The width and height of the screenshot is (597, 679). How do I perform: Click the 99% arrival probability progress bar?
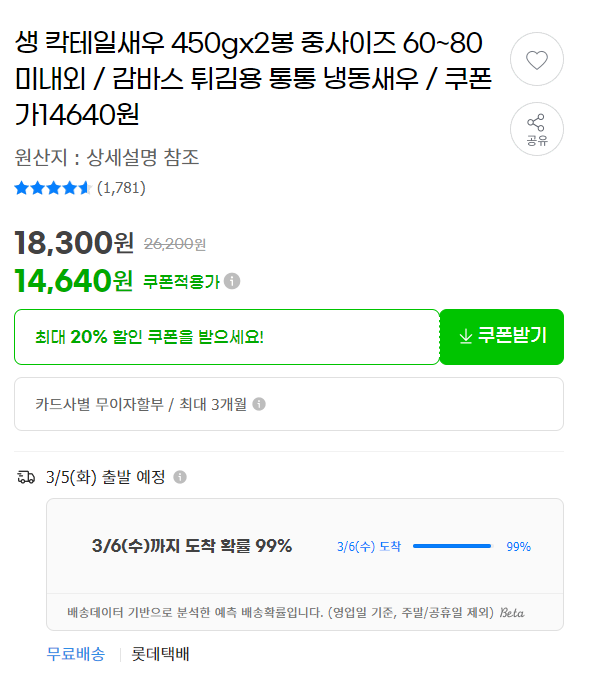[x=452, y=546]
